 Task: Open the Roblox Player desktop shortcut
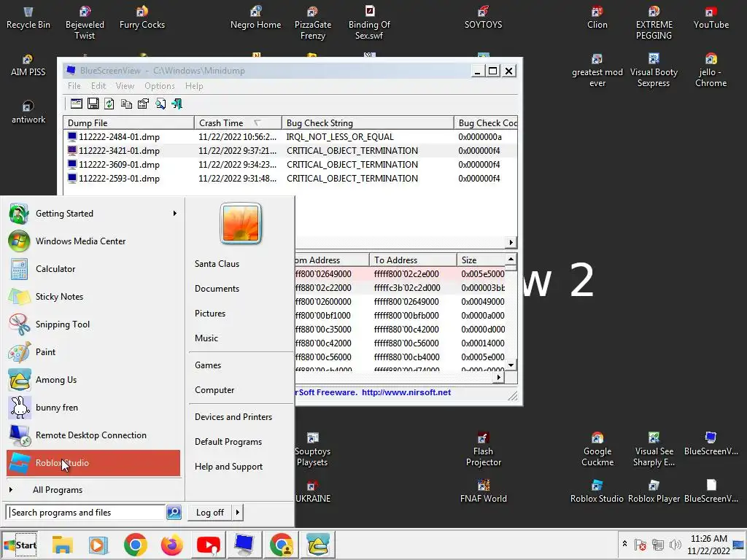tap(654, 491)
